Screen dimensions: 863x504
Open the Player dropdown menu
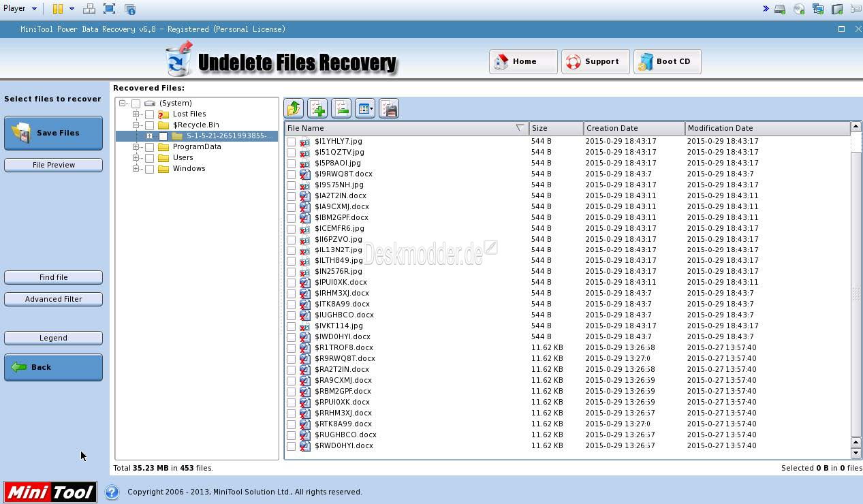20,9
